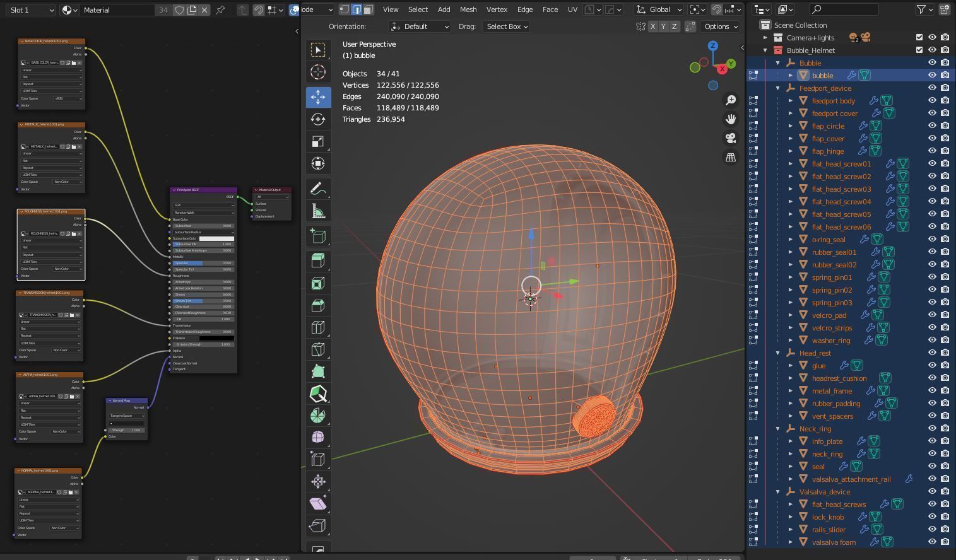The image size is (956, 560).
Task: Open the Mesh menu
Action: point(468,9)
